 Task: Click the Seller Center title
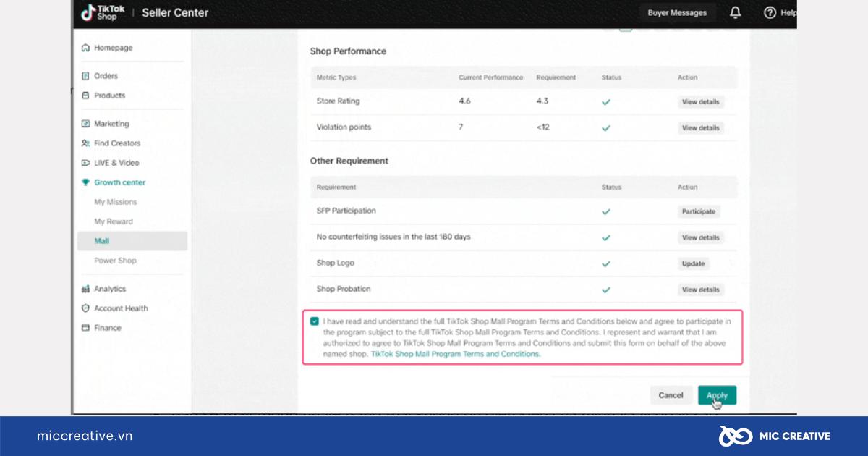175,12
